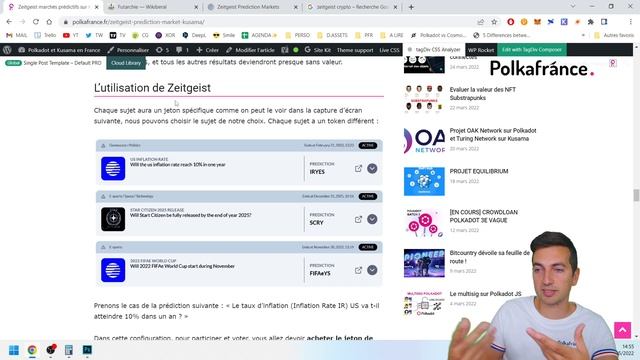Click Modifier l'article in admin bar
The height and width of the screenshot is (360, 640).
(250, 50)
